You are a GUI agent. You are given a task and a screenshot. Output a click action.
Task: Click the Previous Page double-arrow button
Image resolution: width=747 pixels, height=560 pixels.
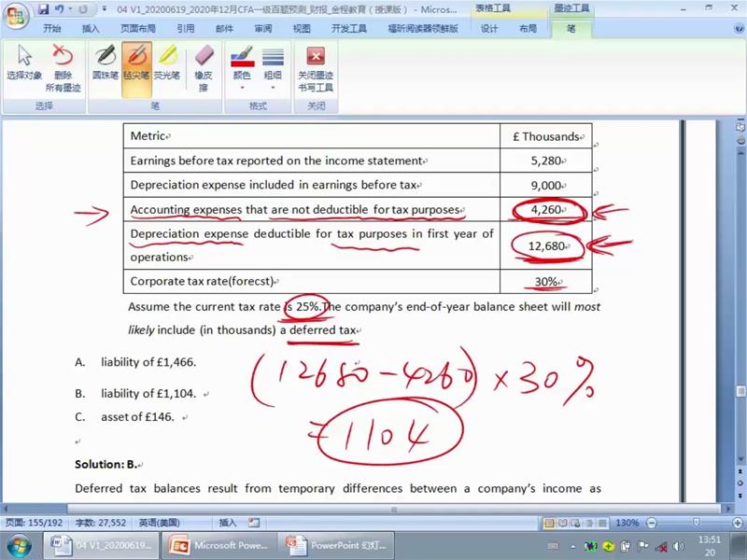click(740, 471)
